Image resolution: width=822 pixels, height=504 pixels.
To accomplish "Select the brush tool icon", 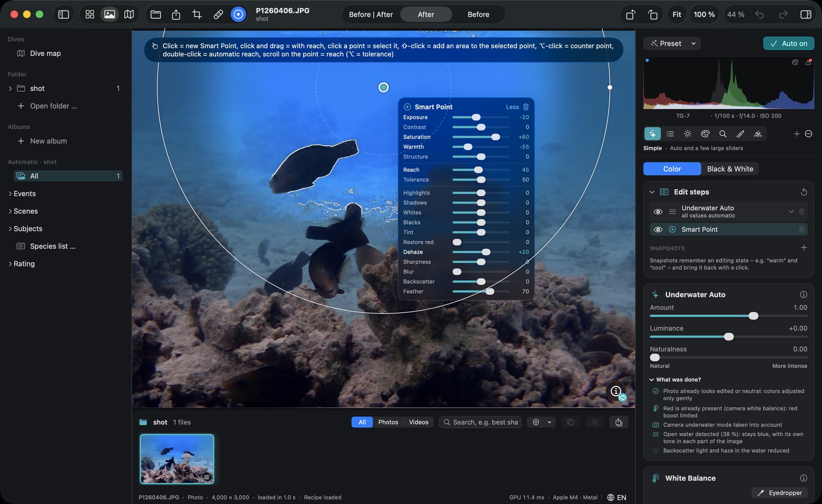I will [740, 134].
